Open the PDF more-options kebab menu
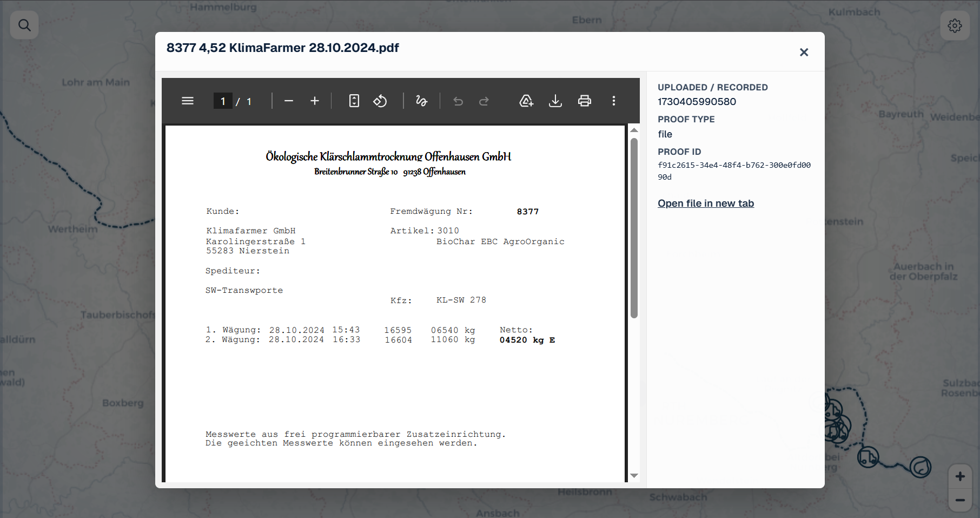980x518 pixels. tap(614, 101)
